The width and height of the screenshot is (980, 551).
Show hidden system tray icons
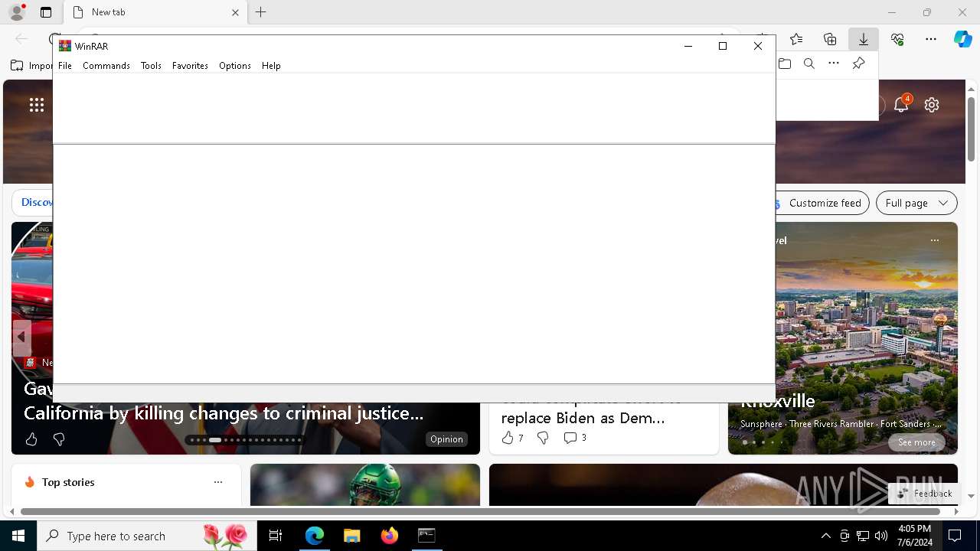825,536
